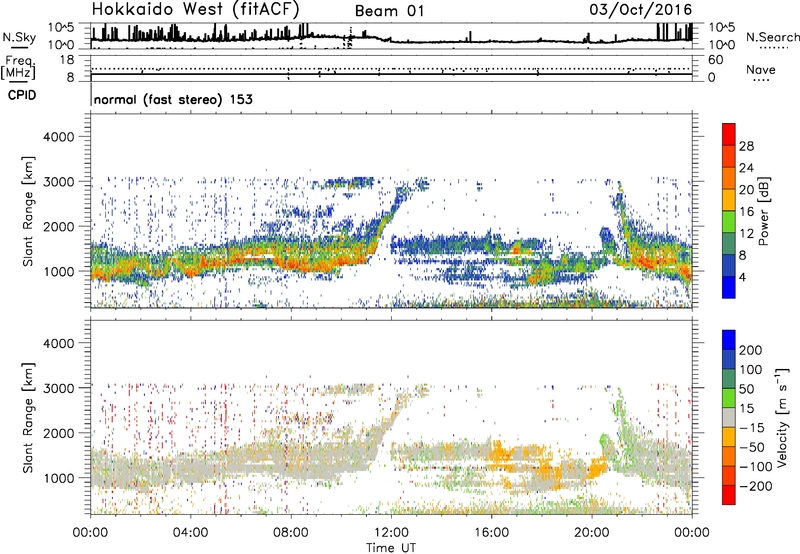Click the "00:00" label at the time axis end

(x=691, y=533)
